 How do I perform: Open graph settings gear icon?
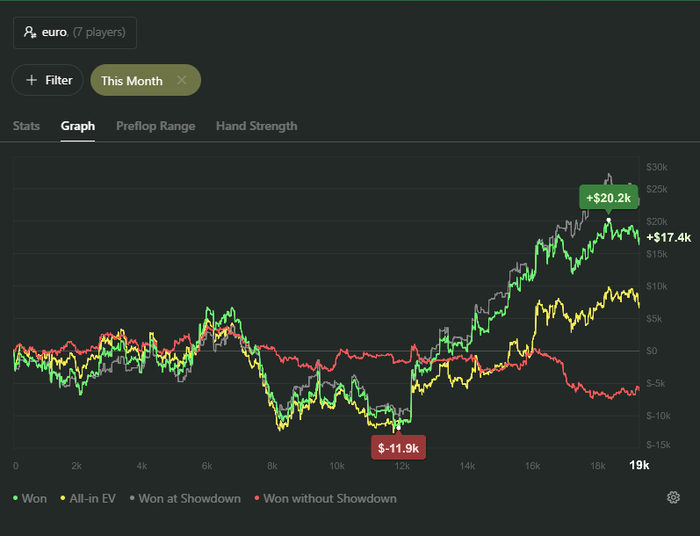(x=673, y=498)
